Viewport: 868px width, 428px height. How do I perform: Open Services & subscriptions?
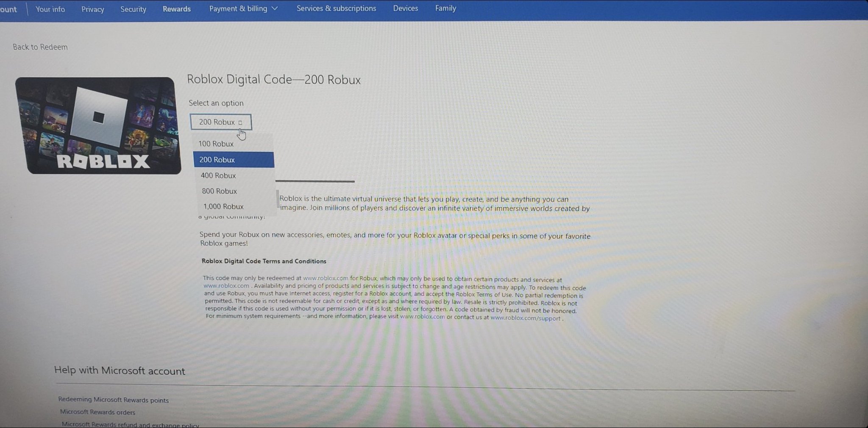click(x=336, y=8)
